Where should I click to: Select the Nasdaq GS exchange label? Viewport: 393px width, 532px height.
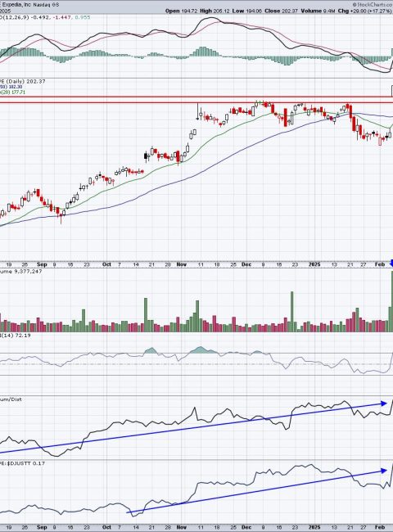point(47,5)
